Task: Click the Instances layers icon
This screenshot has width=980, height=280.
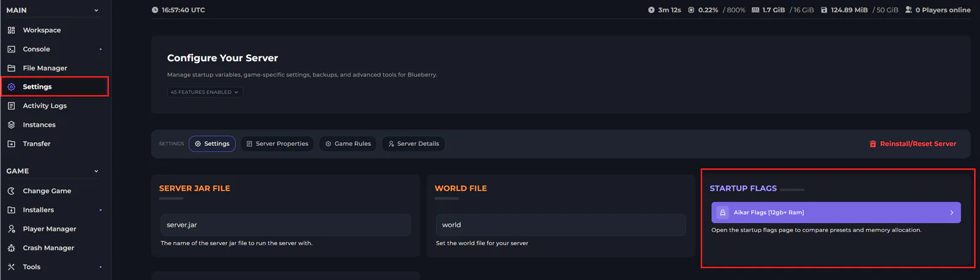Action: pos(11,125)
